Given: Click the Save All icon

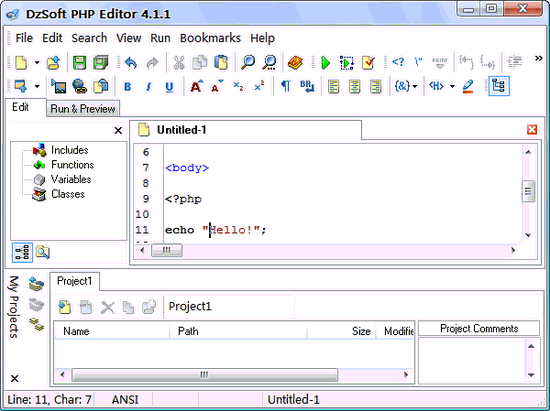Looking at the screenshot, I should pyautogui.click(x=101, y=63).
